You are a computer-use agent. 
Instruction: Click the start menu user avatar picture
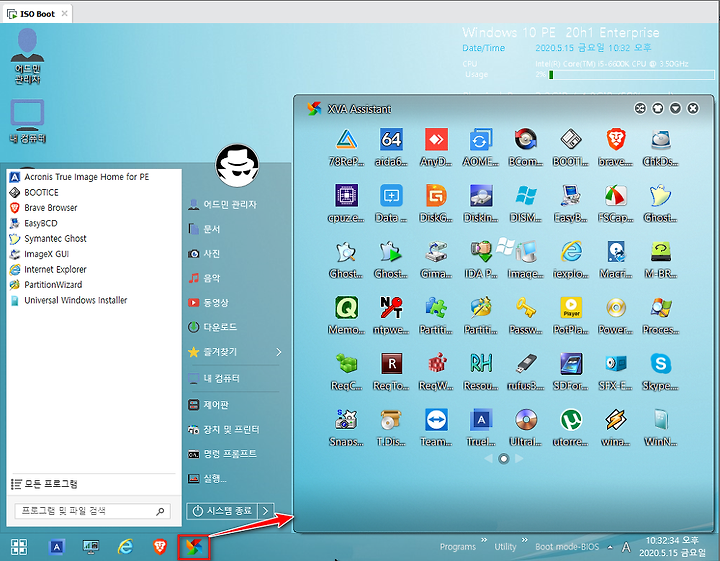237,165
